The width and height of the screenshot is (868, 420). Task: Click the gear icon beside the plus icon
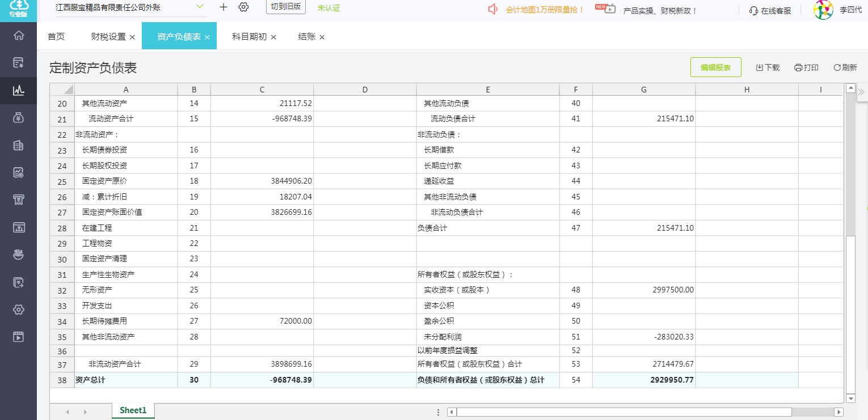(243, 7)
